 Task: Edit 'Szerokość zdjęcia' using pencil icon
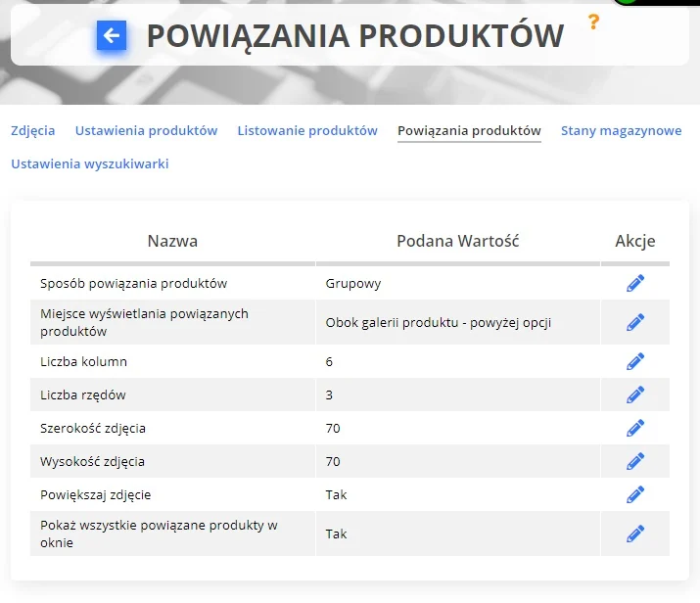pos(635,428)
